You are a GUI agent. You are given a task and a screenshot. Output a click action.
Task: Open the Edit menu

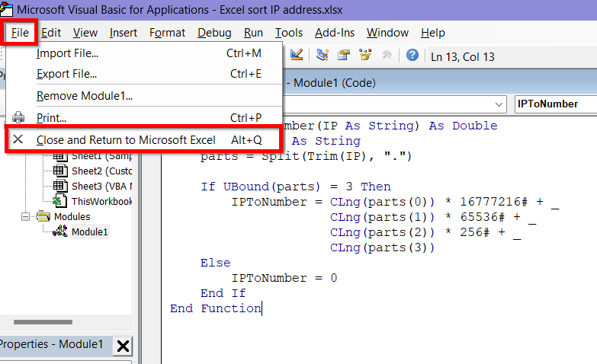click(x=51, y=33)
